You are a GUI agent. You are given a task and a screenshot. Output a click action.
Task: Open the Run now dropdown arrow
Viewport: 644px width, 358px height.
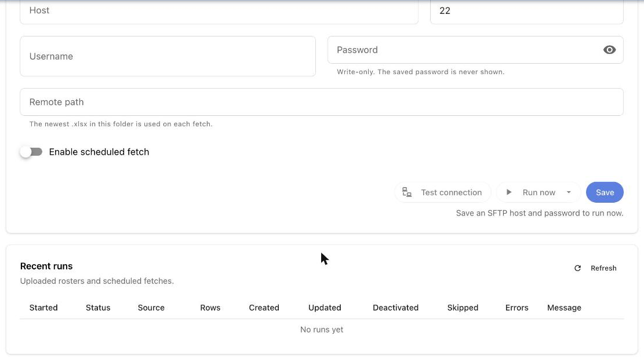569,192
